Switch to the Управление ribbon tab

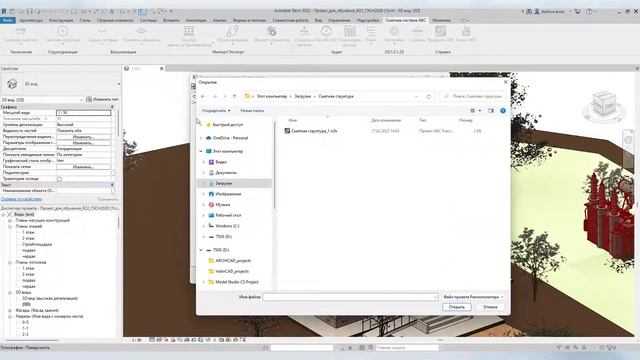pyautogui.click(x=339, y=20)
